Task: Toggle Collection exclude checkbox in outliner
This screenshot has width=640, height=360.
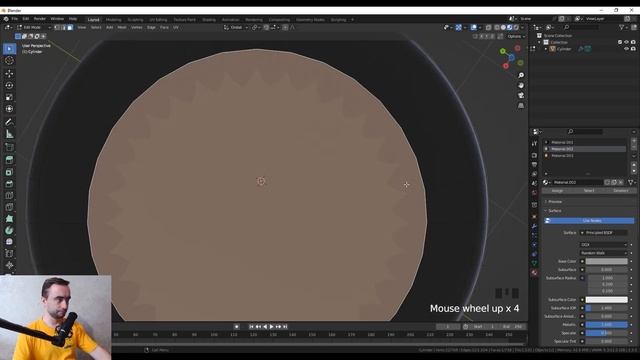Action: [620, 42]
